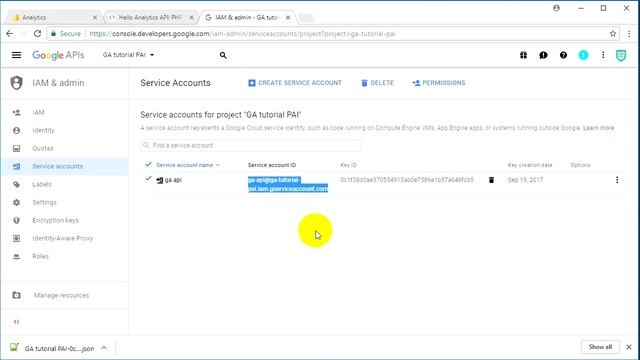Click the Find a service account field

point(250,145)
